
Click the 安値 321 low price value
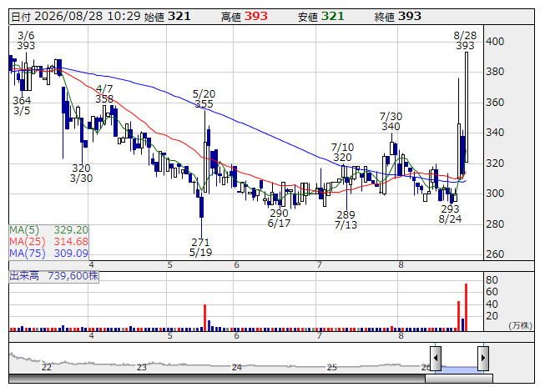tap(320, 17)
